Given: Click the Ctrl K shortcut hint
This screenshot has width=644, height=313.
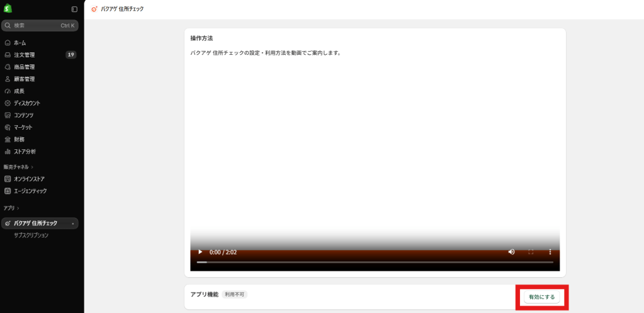Looking at the screenshot, I should pyautogui.click(x=68, y=25).
